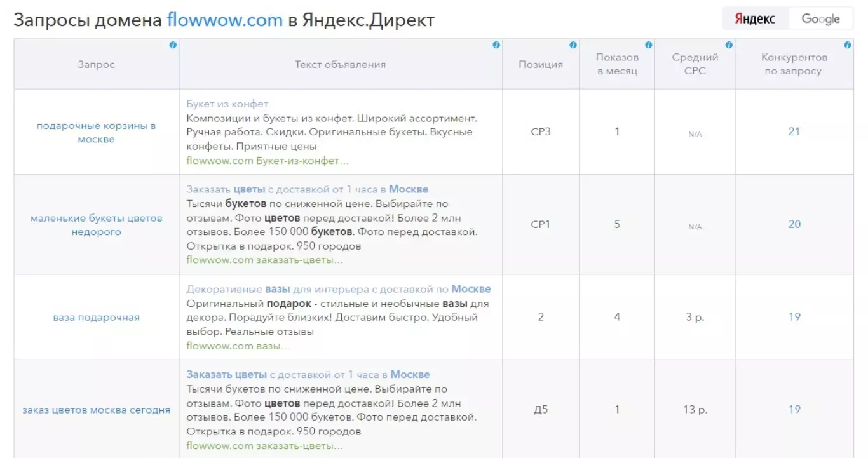Open ad title 'Букет из конфет'
This screenshot has width=868, height=458.
pyautogui.click(x=227, y=104)
